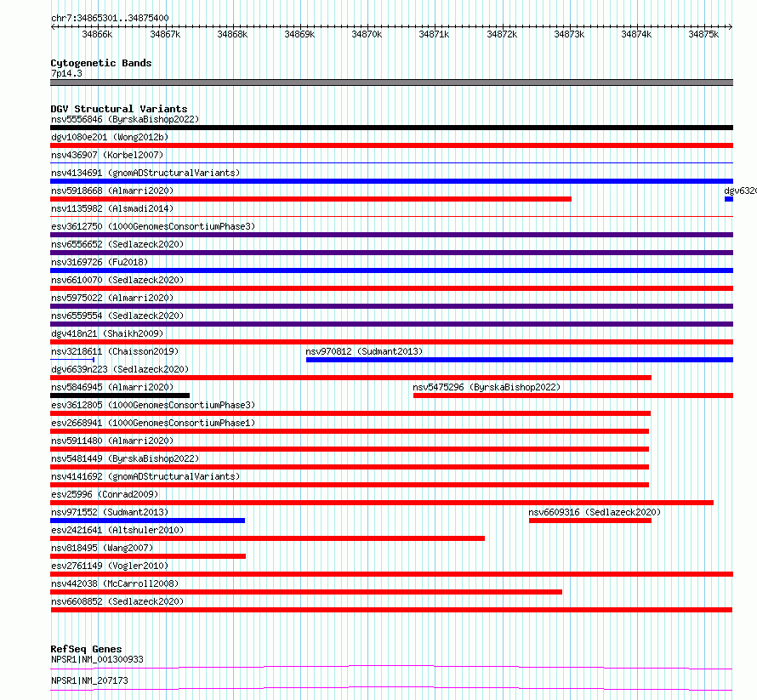Select nsv3218611 (Chaisson2019) label
The width and height of the screenshot is (757, 700).
click(x=115, y=351)
